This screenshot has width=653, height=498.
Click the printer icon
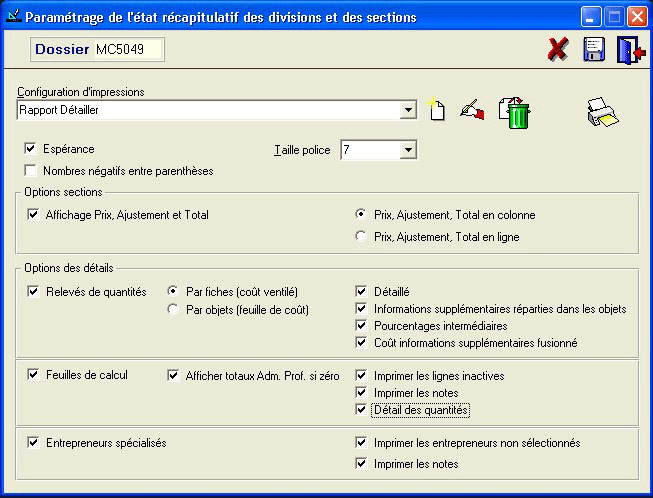click(602, 111)
